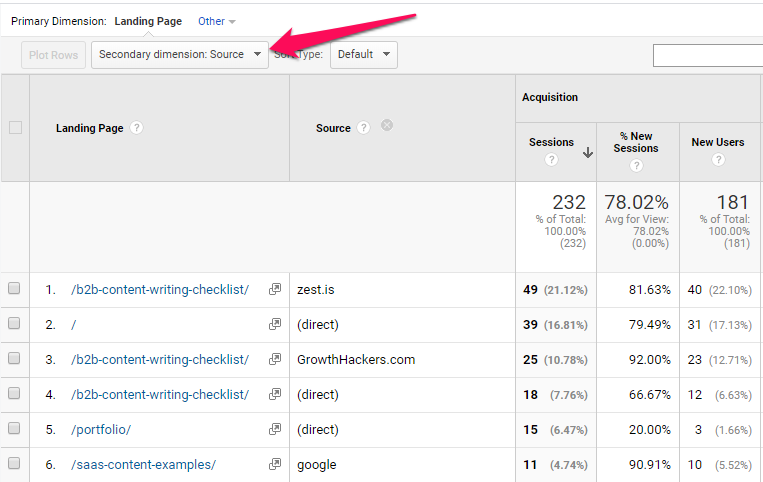Check the row 1 zest.is checkbox

[x=14, y=289]
